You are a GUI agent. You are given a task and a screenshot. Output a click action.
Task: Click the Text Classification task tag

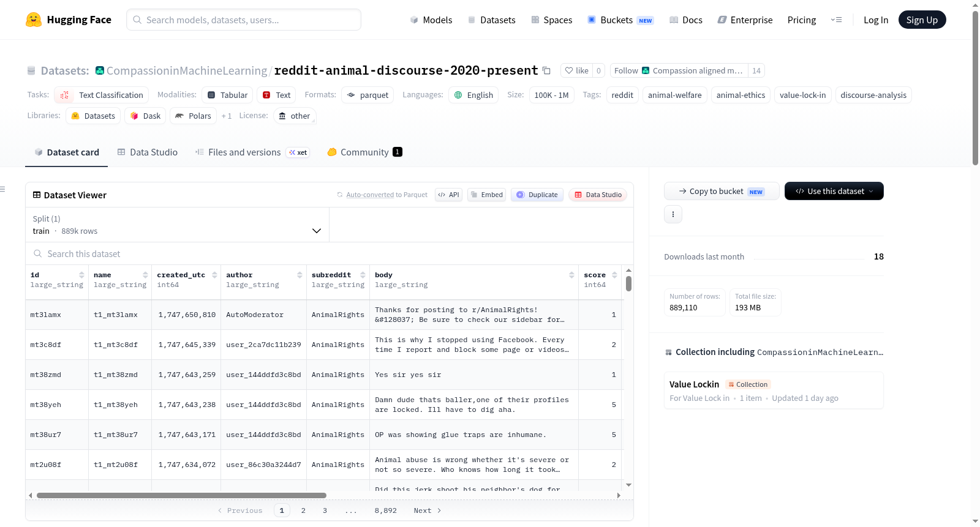coord(102,95)
